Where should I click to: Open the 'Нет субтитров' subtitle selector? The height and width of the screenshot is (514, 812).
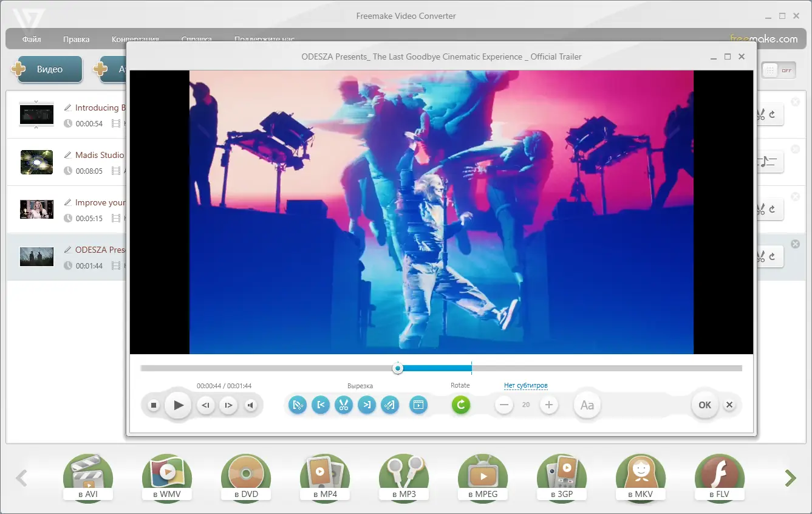(526, 385)
